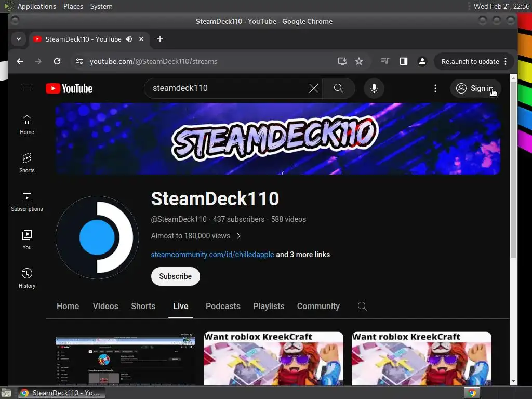Open first stream thumbnail showing browser screenshot
The width and height of the screenshot is (532, 399).
tap(125, 358)
